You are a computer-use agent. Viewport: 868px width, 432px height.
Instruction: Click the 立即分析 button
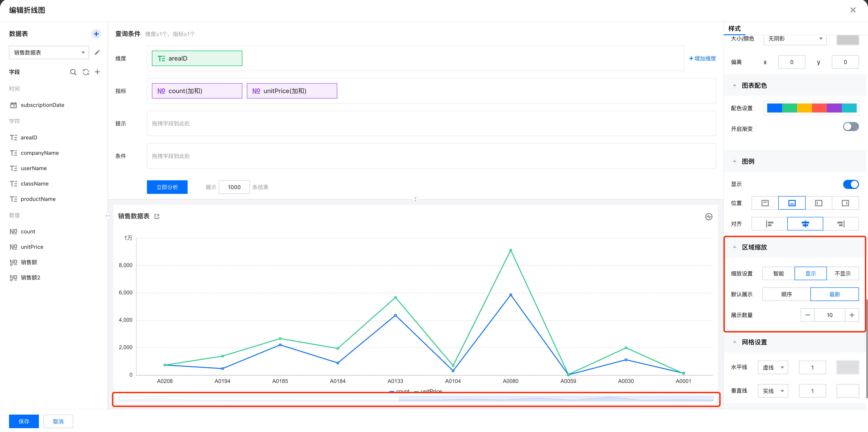[167, 187]
